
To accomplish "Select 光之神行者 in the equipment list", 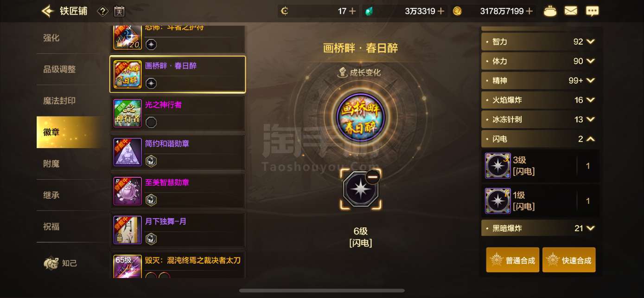I will pyautogui.click(x=178, y=113).
